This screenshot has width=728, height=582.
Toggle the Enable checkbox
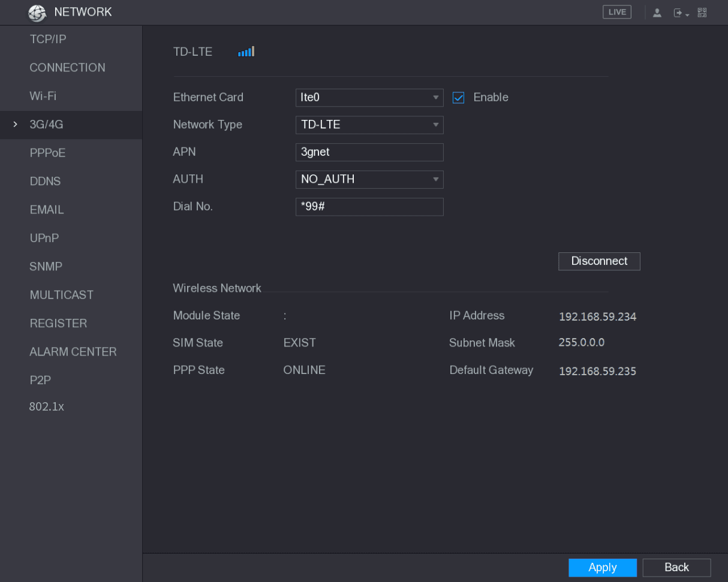pyautogui.click(x=458, y=98)
